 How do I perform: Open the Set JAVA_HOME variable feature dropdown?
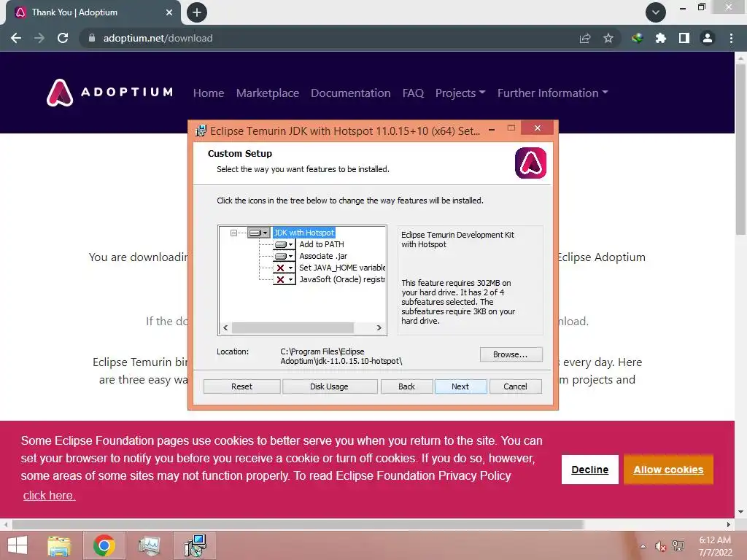coord(284,268)
